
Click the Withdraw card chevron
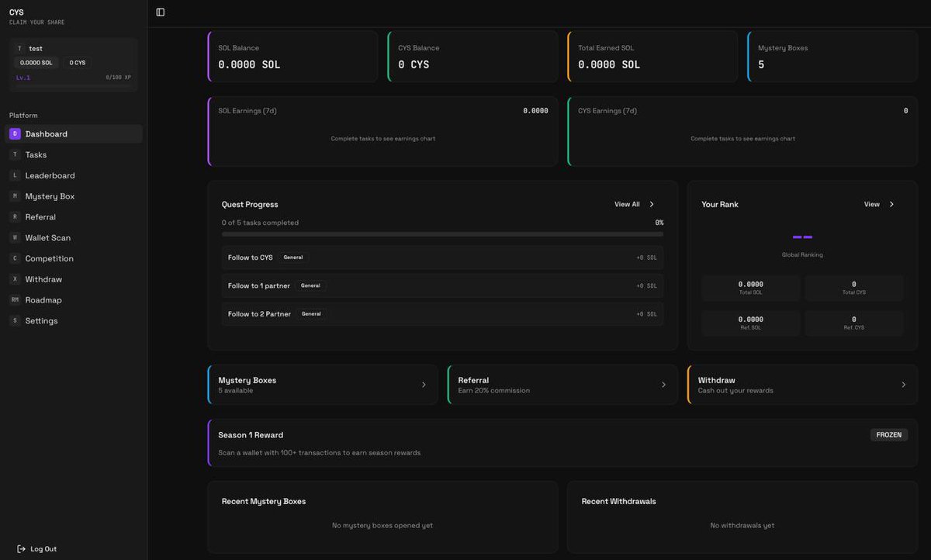(903, 385)
